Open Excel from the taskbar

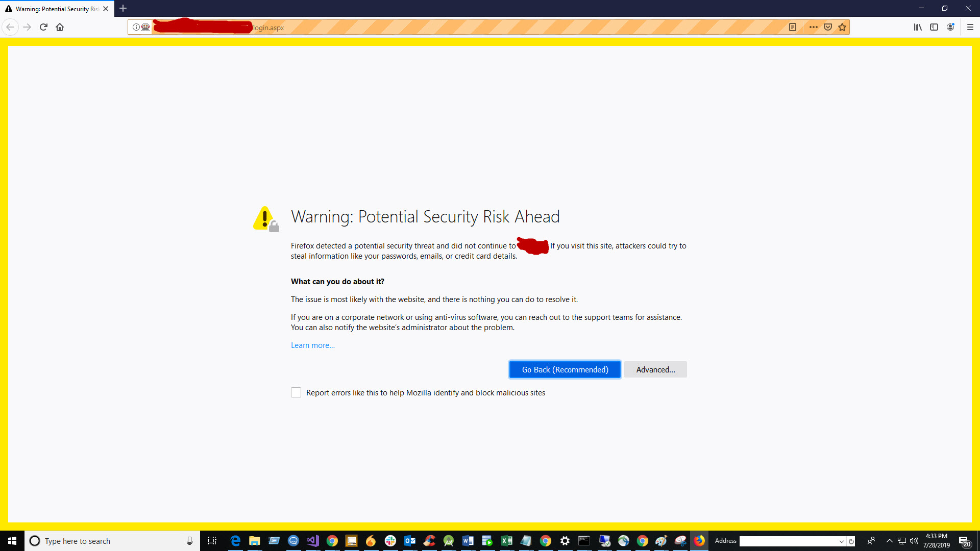click(507, 541)
